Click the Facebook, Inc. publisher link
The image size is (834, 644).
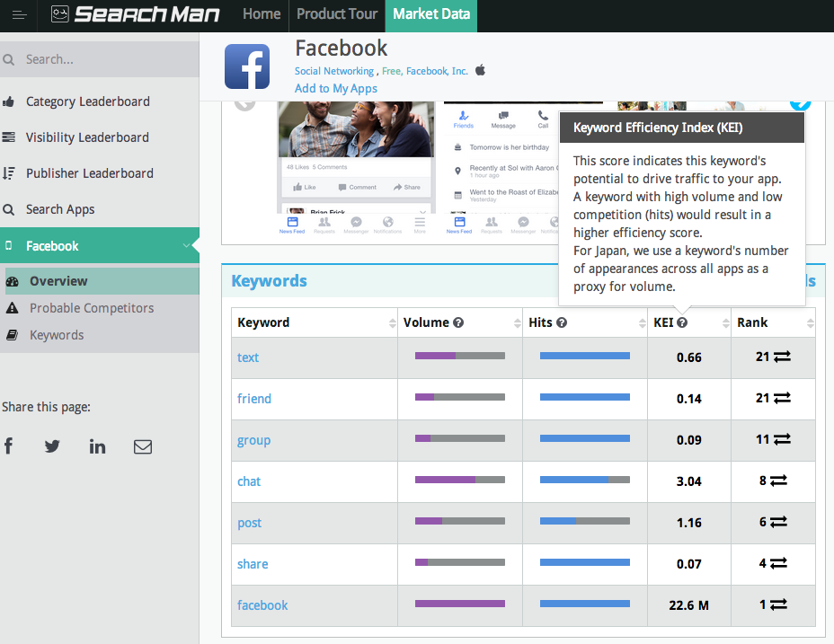[x=437, y=71]
